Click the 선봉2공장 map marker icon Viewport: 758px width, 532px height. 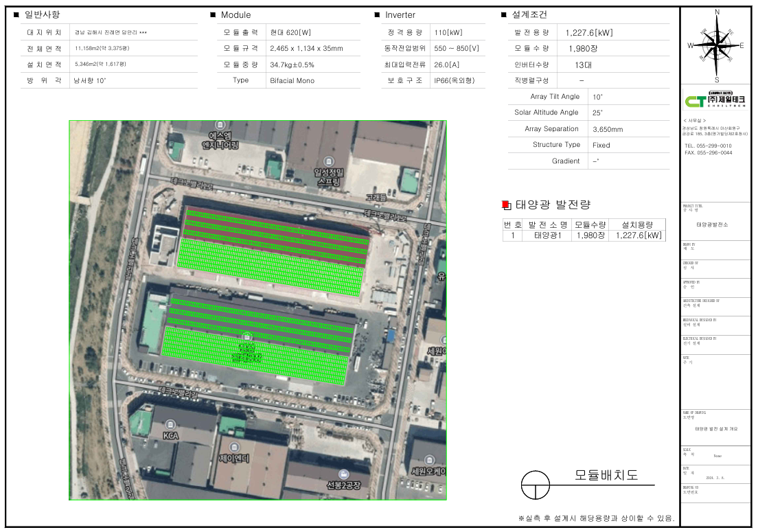tap(343, 474)
